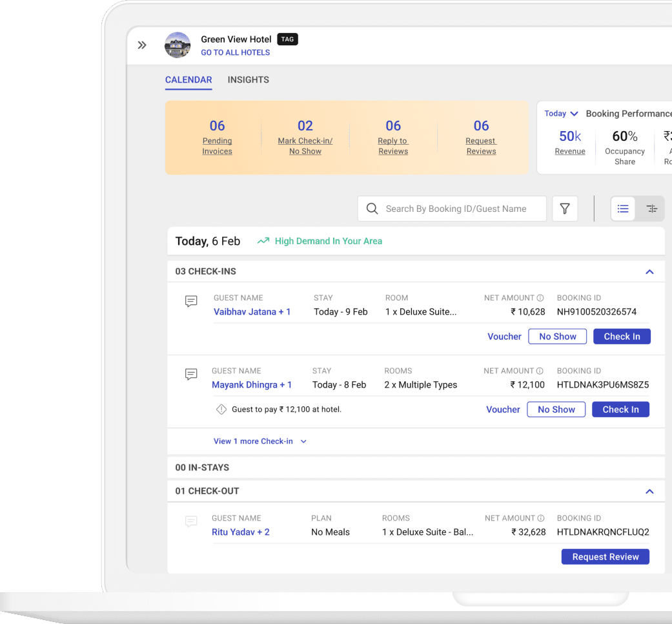This screenshot has width=672, height=624.
Task: Click the High Demand trend arrow icon
Action: [x=263, y=241]
